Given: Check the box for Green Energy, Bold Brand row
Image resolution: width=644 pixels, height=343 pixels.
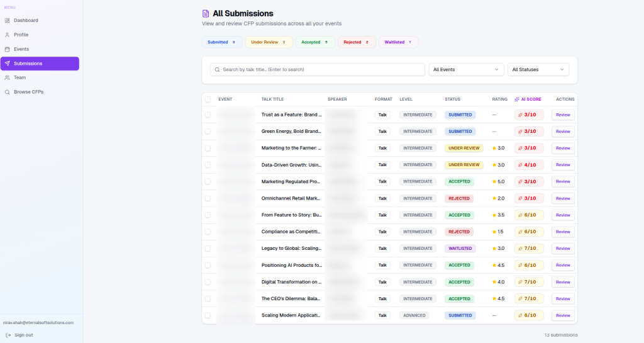Looking at the screenshot, I should coord(208,132).
